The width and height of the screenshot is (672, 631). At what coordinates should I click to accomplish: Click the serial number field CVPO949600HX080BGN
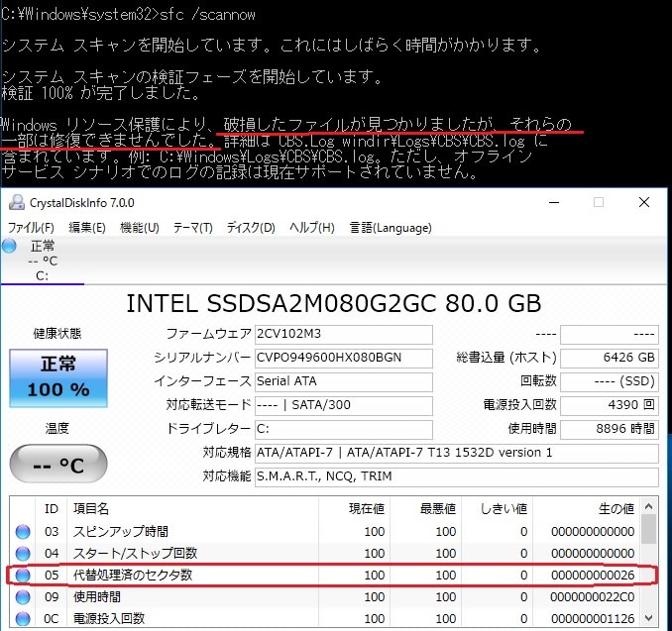coord(344,359)
